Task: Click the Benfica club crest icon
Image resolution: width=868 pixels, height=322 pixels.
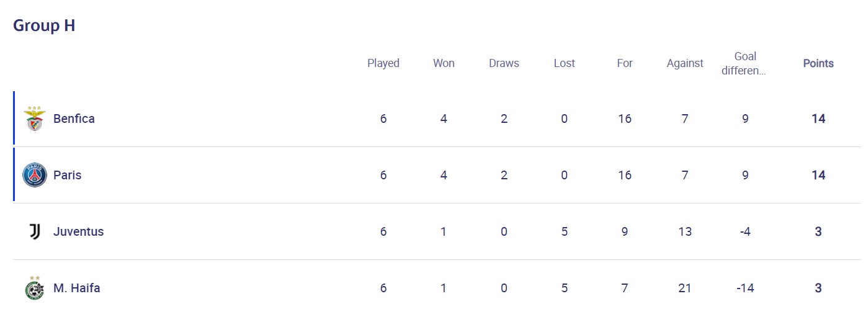Action: tap(35, 118)
